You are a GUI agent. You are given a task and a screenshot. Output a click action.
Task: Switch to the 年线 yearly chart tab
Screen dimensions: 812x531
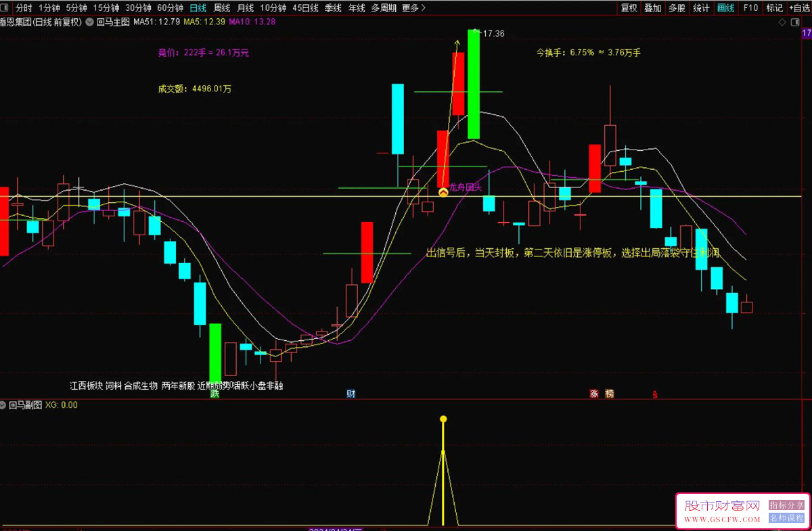(x=357, y=8)
